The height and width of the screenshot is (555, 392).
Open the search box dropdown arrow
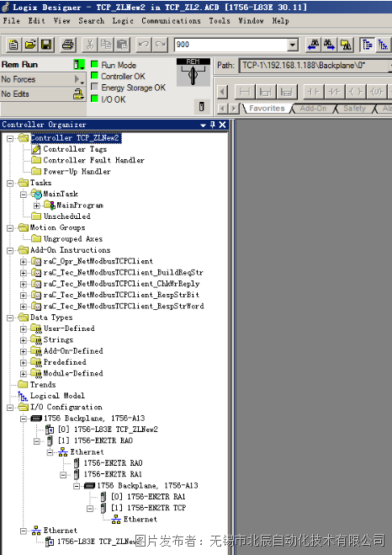[x=292, y=45]
